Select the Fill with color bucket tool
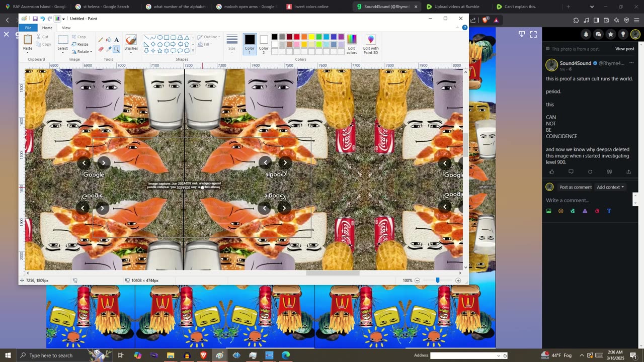 pos(109,40)
